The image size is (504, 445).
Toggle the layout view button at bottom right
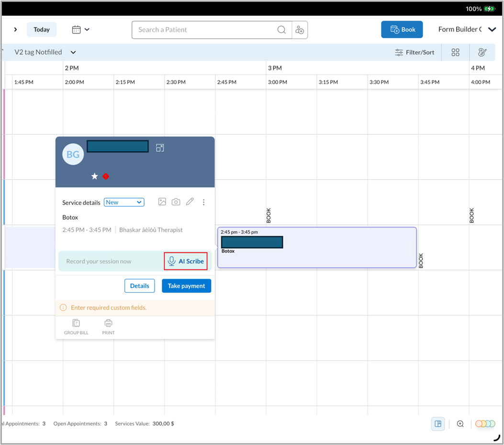(x=437, y=423)
